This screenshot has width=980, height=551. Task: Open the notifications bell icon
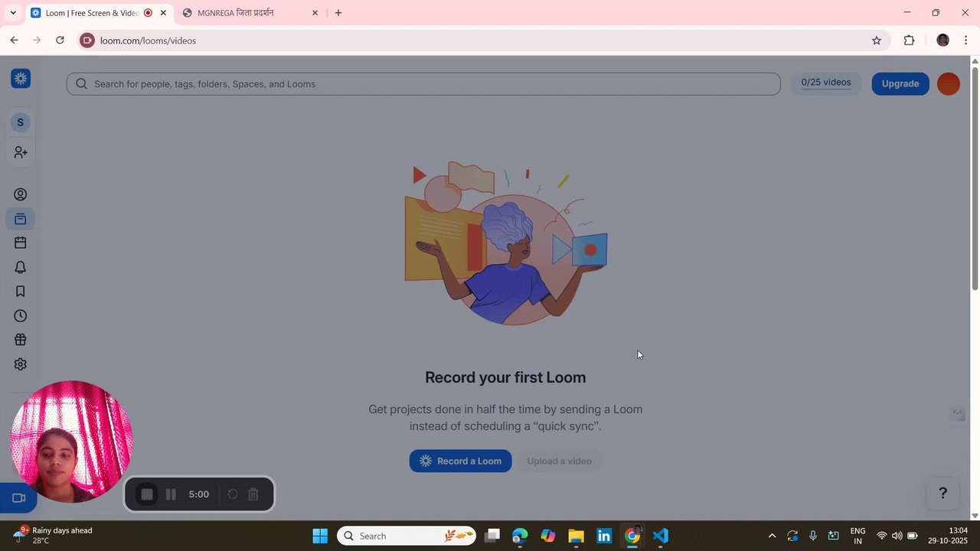[x=21, y=267]
